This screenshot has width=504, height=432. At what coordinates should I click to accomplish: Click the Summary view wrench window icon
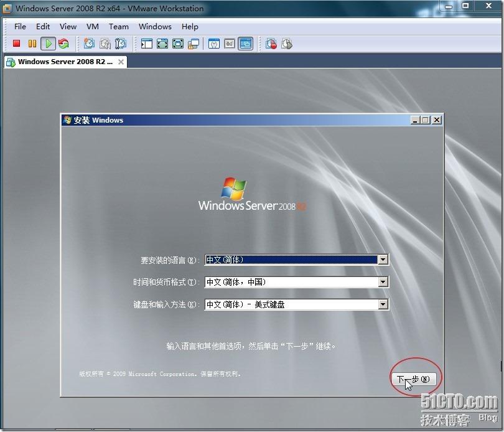coord(214,44)
